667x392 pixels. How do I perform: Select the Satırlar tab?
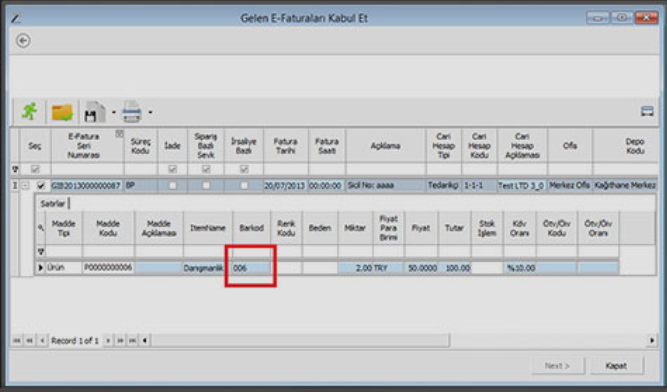53,204
